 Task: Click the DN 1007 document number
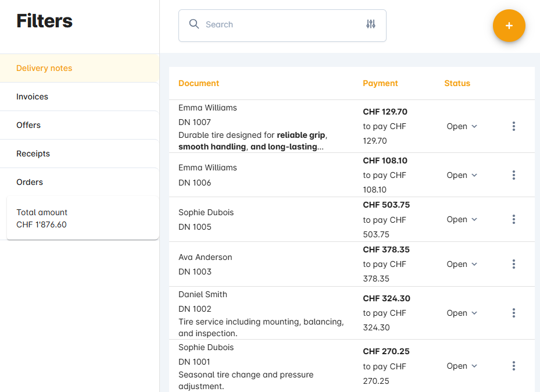pos(195,122)
